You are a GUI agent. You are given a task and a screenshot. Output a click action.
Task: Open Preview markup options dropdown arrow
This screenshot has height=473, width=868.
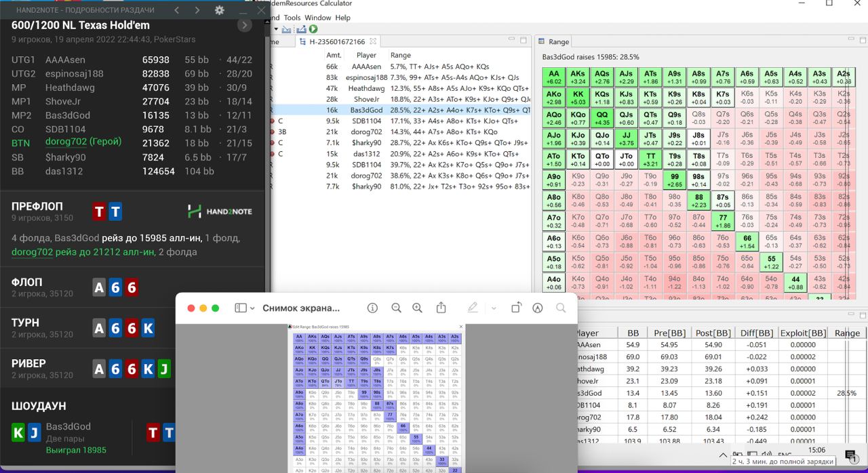[494, 308]
